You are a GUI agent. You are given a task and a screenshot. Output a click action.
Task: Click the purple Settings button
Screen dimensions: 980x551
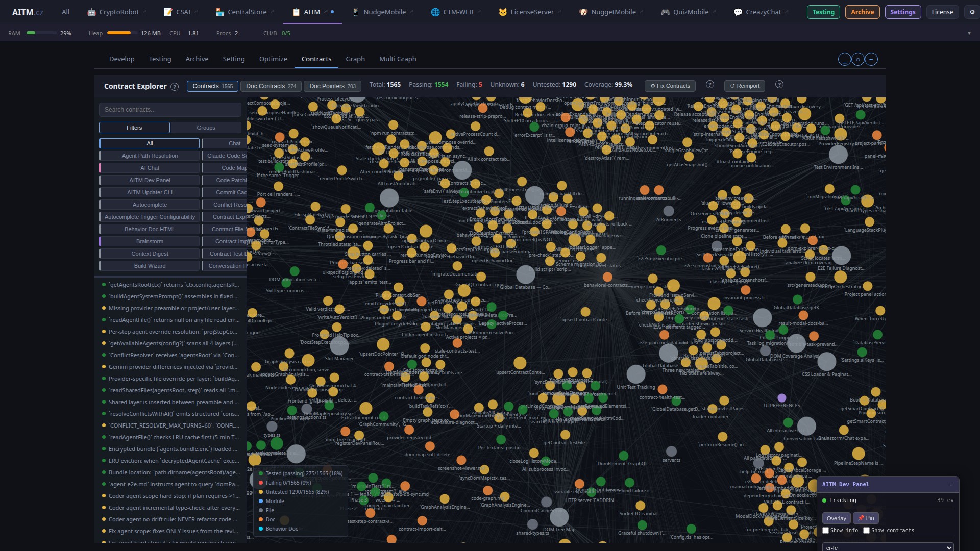tap(902, 12)
